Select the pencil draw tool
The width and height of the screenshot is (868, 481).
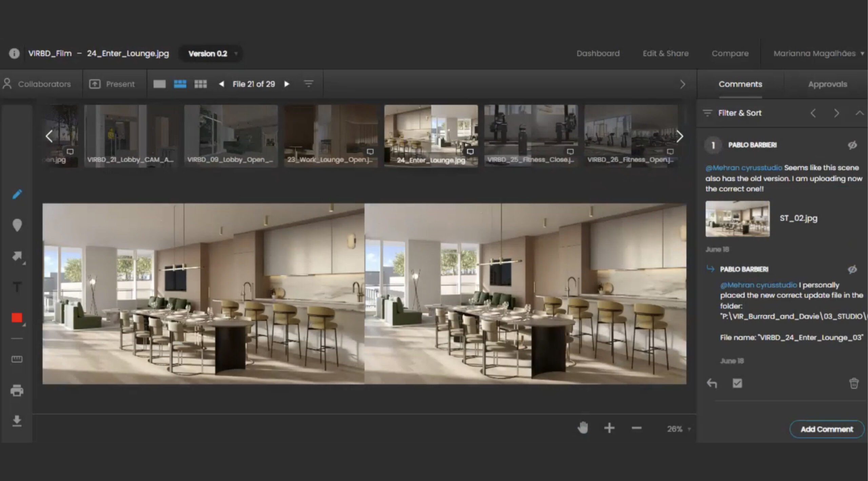(17, 194)
